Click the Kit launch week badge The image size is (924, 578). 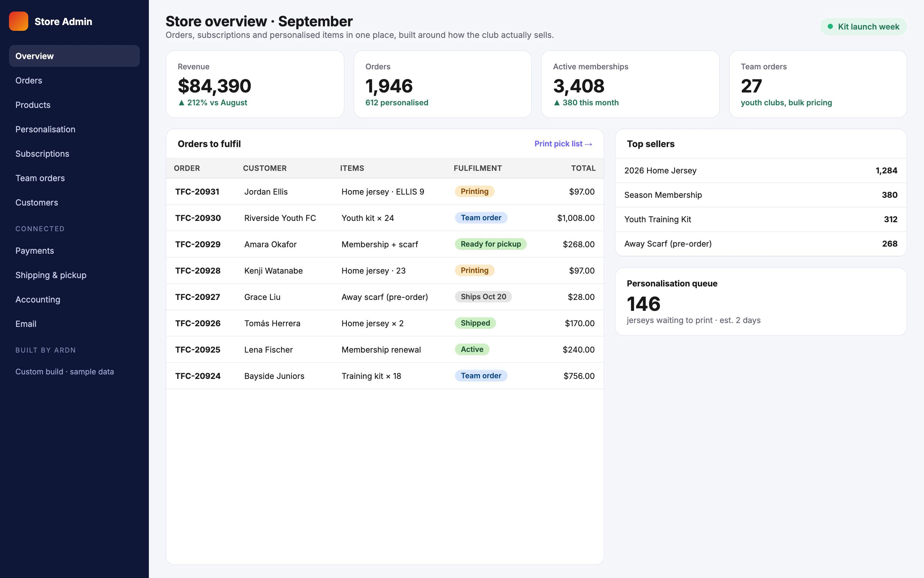point(863,27)
